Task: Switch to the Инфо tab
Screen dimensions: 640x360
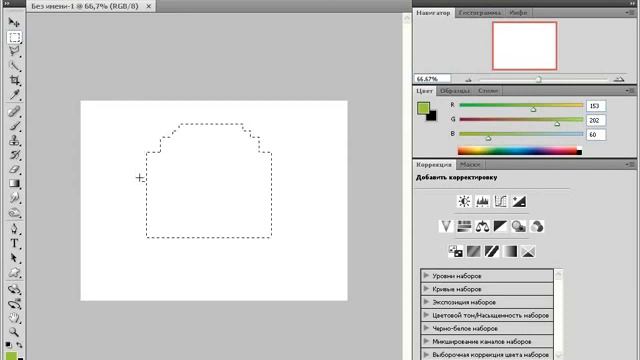Action: 518,13
